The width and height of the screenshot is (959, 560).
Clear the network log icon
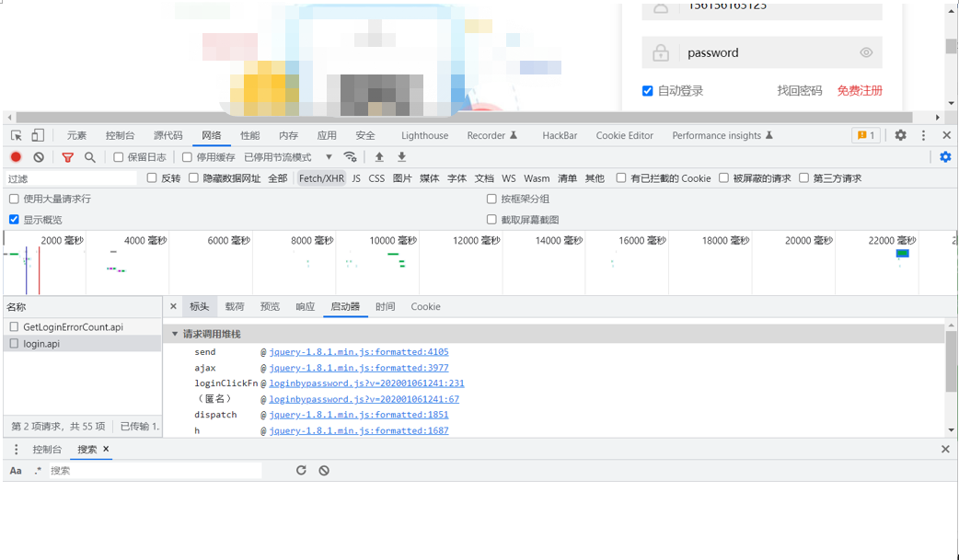39,157
